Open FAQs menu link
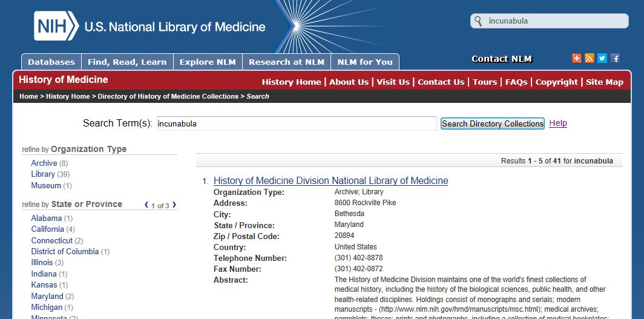The height and width of the screenshot is (319, 644). click(516, 82)
